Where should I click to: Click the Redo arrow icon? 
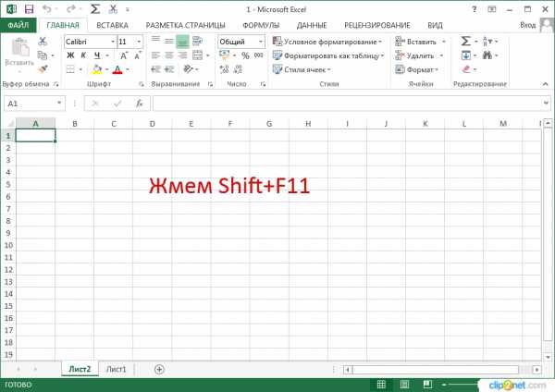[x=71, y=9]
